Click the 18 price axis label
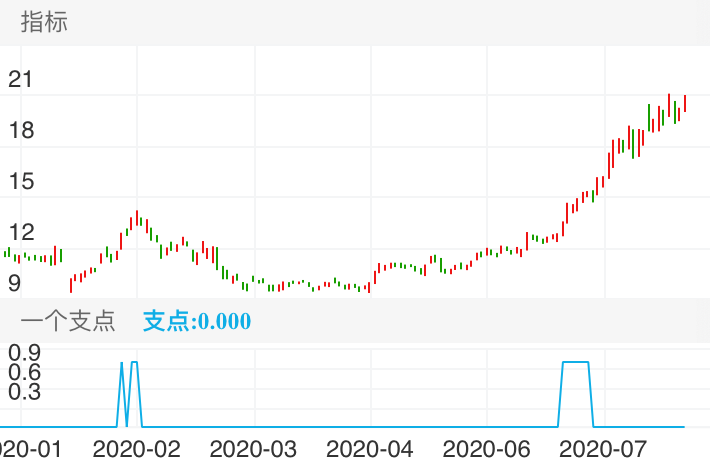710x472 pixels. [x=21, y=130]
